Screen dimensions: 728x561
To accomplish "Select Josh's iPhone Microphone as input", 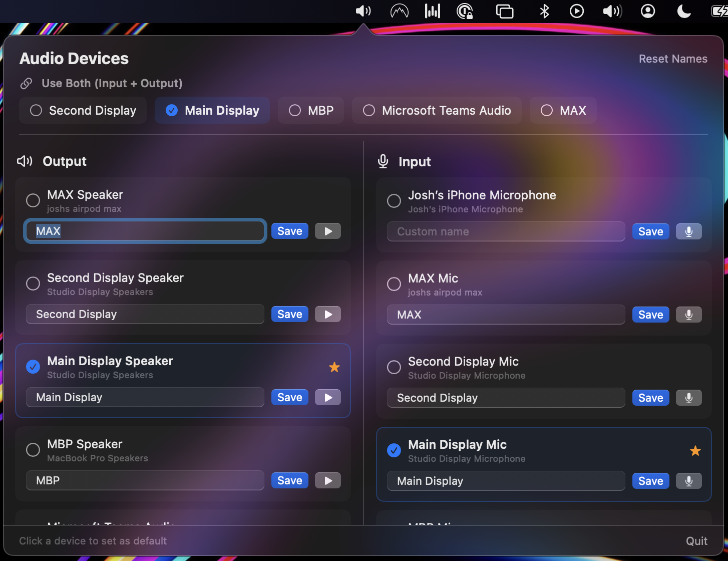I will 394,201.
